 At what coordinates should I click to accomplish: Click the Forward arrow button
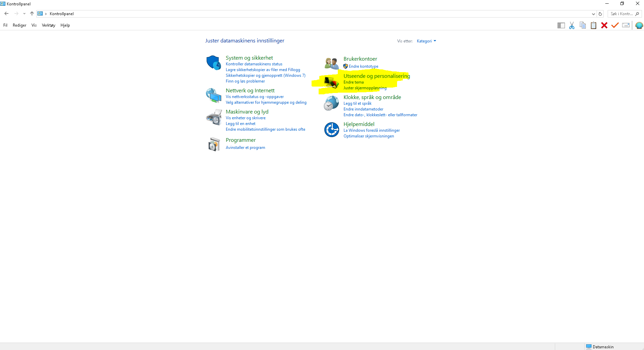click(16, 14)
